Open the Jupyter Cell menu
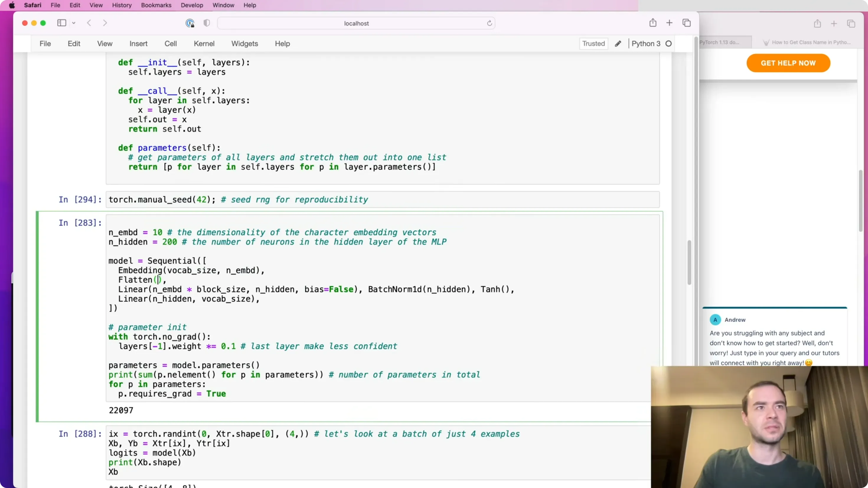Image resolution: width=868 pixels, height=488 pixels. coord(171,43)
